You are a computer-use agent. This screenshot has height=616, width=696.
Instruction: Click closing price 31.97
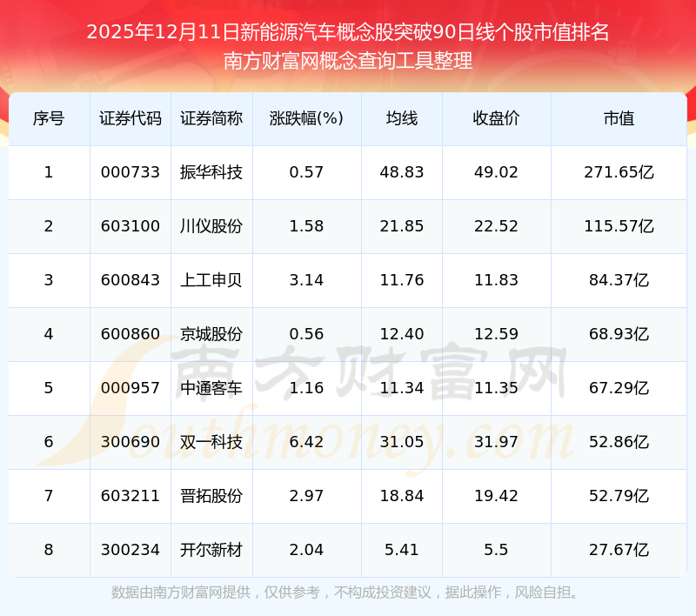496,442
